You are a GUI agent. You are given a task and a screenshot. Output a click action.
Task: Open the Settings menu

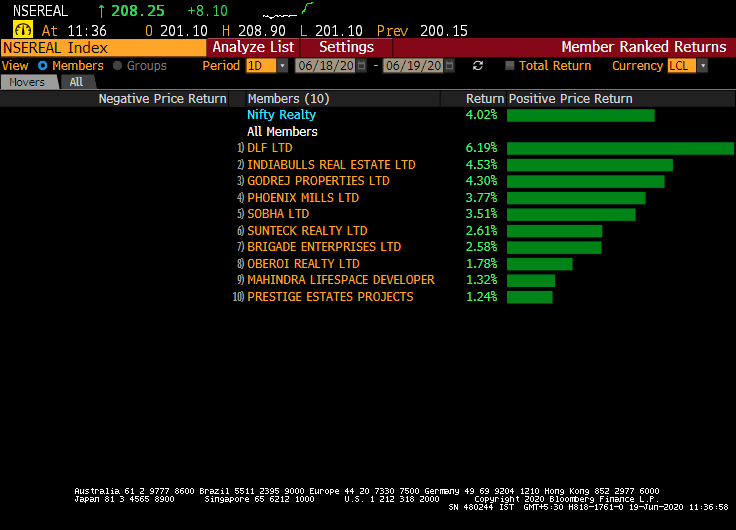pyautogui.click(x=346, y=47)
